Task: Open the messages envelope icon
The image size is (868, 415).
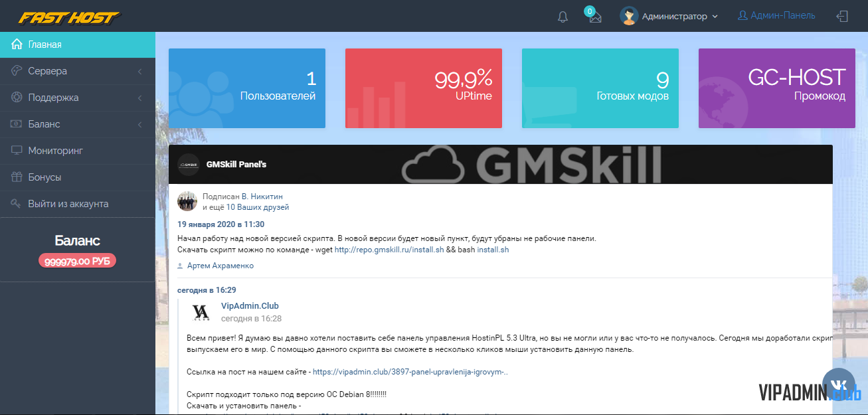Action: 595,17
